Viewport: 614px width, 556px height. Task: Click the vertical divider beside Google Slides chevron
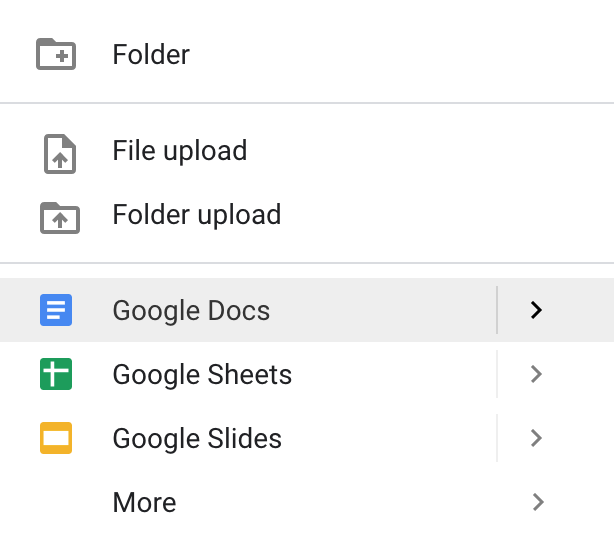(497, 438)
